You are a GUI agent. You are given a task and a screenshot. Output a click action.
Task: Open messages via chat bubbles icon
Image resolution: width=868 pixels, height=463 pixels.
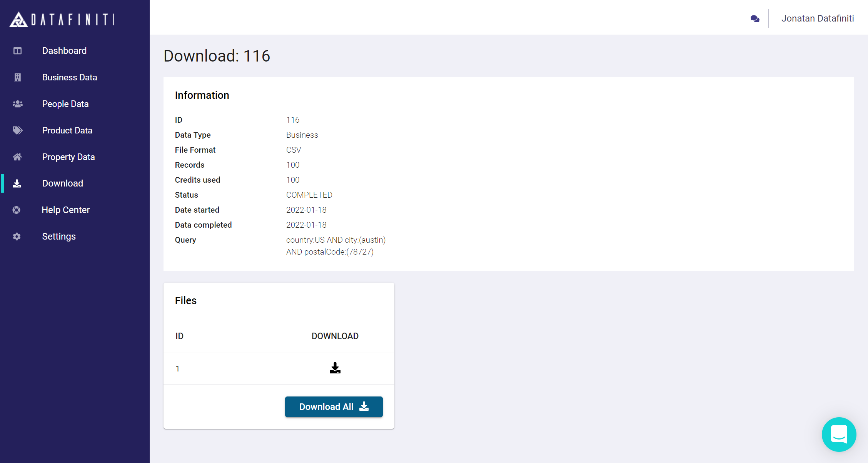coord(755,18)
